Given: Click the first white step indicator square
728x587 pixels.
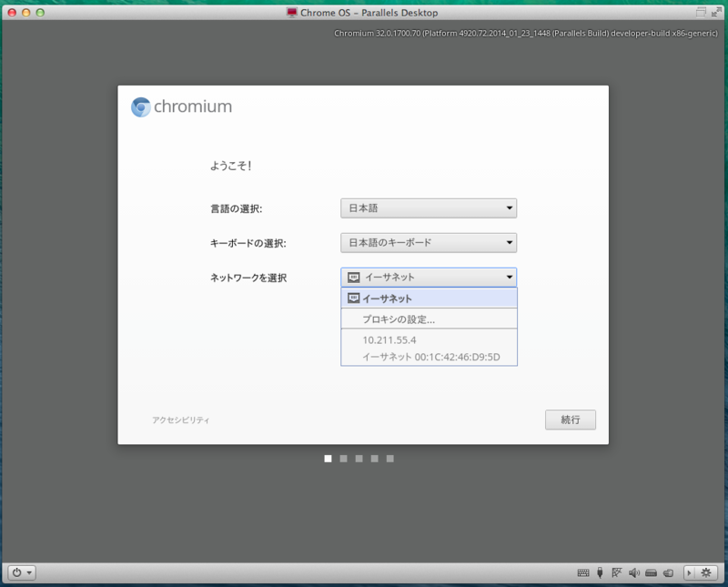Looking at the screenshot, I should pos(328,459).
